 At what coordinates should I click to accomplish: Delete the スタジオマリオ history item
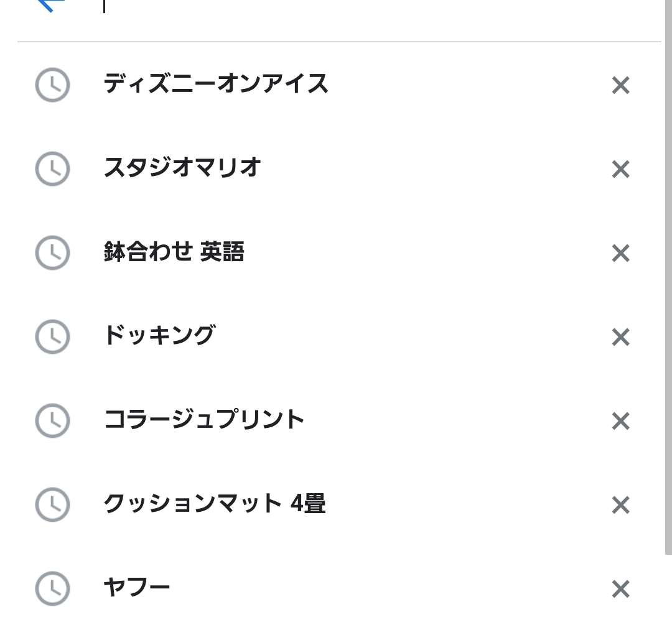(620, 169)
